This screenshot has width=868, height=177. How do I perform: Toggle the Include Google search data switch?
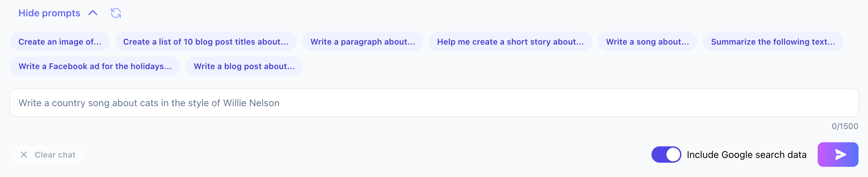(x=666, y=155)
